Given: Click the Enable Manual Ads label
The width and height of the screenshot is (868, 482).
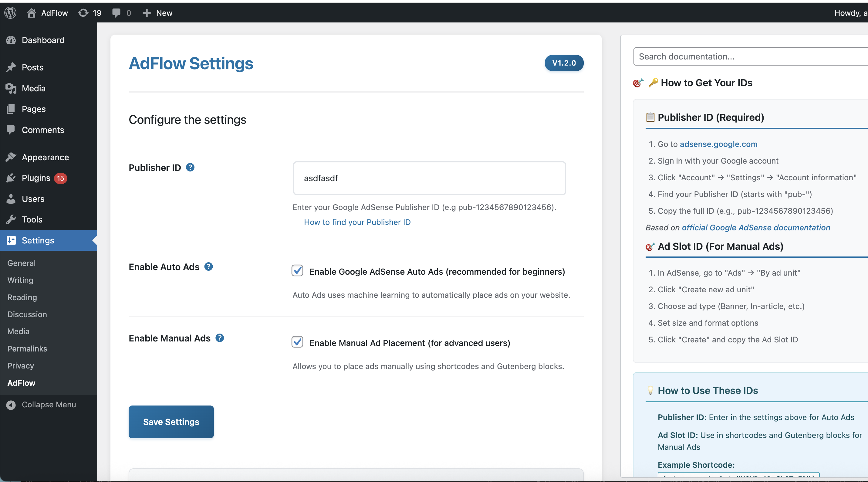Looking at the screenshot, I should 170,338.
